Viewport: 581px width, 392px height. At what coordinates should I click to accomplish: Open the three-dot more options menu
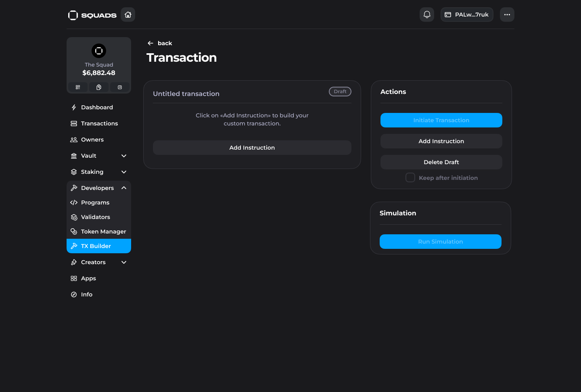click(507, 15)
